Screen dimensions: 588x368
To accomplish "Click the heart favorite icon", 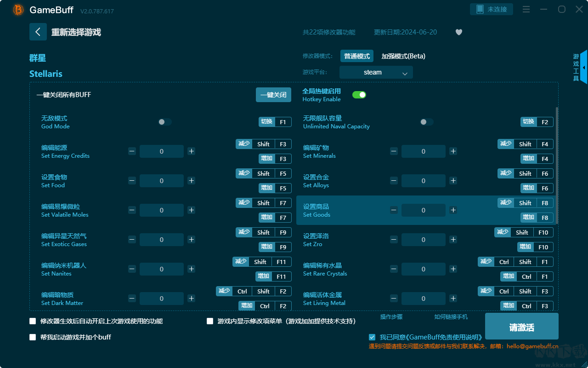I will pos(458,32).
